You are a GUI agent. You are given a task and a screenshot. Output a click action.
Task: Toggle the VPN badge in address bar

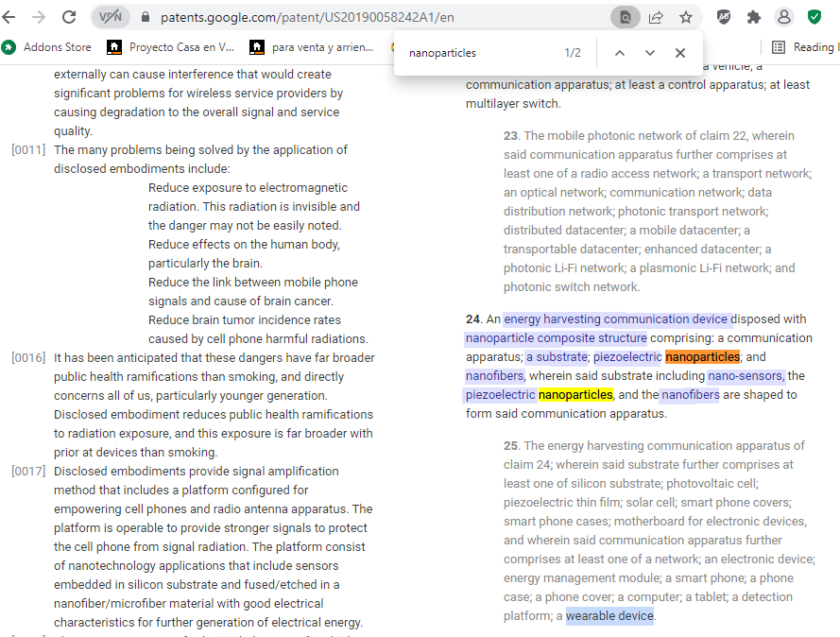(x=111, y=17)
